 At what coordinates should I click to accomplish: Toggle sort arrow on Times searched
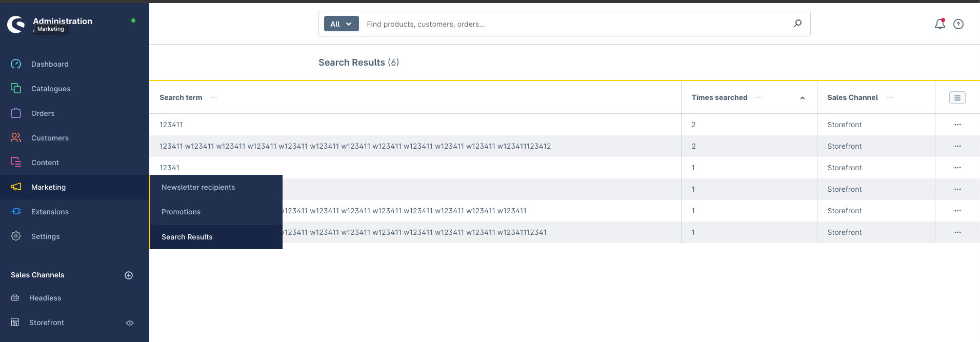[x=803, y=98]
